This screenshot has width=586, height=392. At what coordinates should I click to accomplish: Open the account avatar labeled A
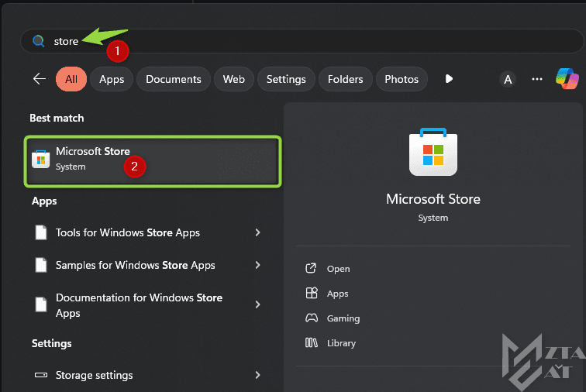pyautogui.click(x=508, y=79)
